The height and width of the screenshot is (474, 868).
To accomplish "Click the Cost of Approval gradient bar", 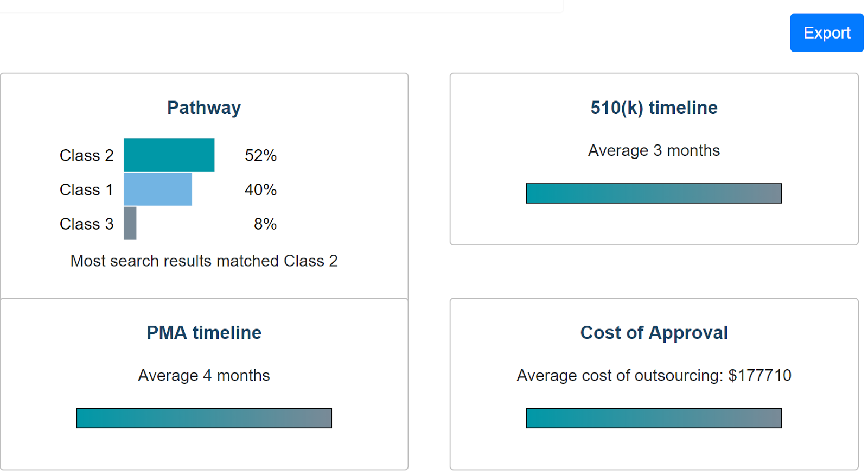I will point(654,418).
